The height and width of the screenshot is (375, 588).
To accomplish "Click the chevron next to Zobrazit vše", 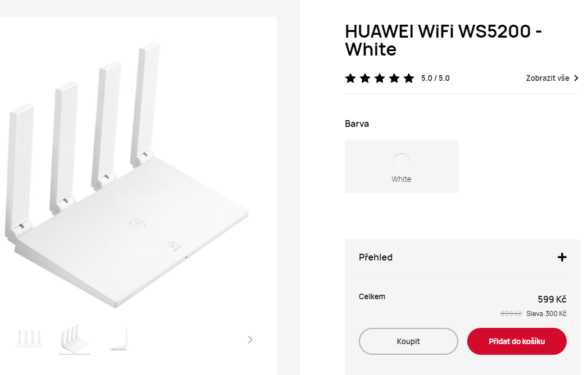I will click(576, 78).
